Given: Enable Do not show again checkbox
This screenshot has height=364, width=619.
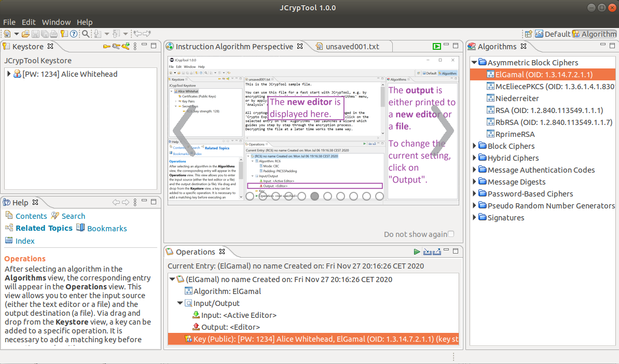Looking at the screenshot, I should pyautogui.click(x=451, y=234).
